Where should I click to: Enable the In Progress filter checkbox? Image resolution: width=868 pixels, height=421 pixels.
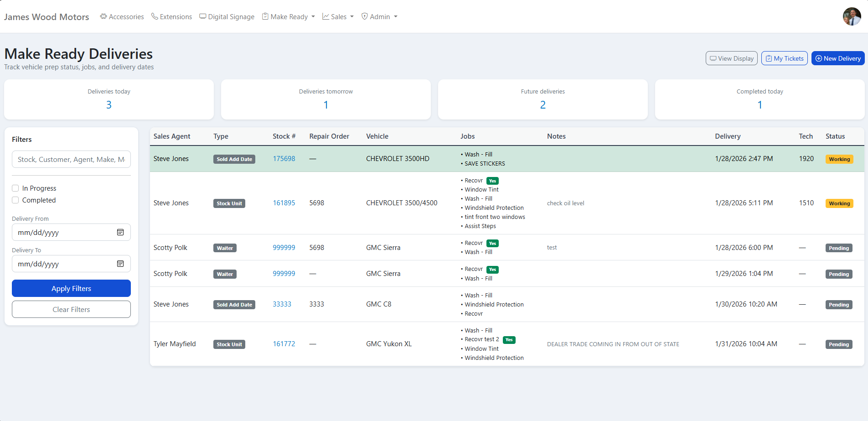pos(15,188)
